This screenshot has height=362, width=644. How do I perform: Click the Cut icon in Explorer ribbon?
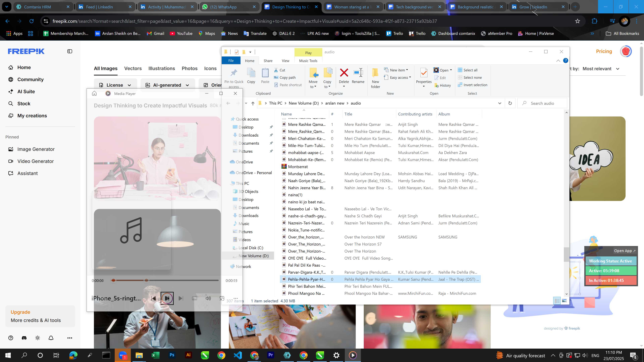(x=276, y=70)
